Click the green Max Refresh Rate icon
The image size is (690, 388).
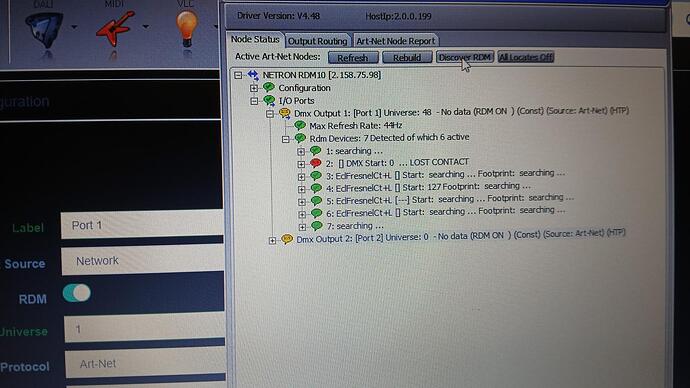300,125
